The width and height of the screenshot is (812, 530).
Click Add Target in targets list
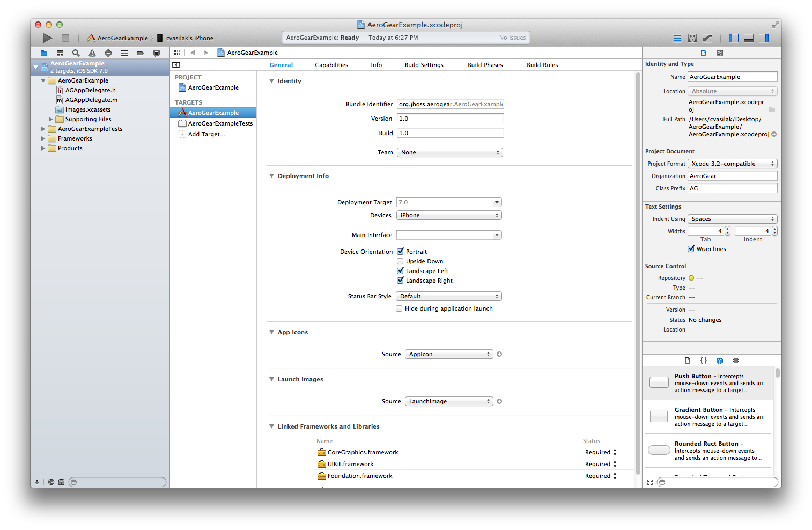click(x=206, y=134)
